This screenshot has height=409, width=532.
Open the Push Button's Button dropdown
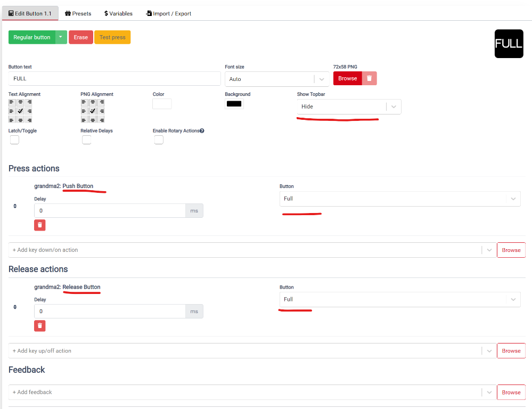[x=400, y=199]
